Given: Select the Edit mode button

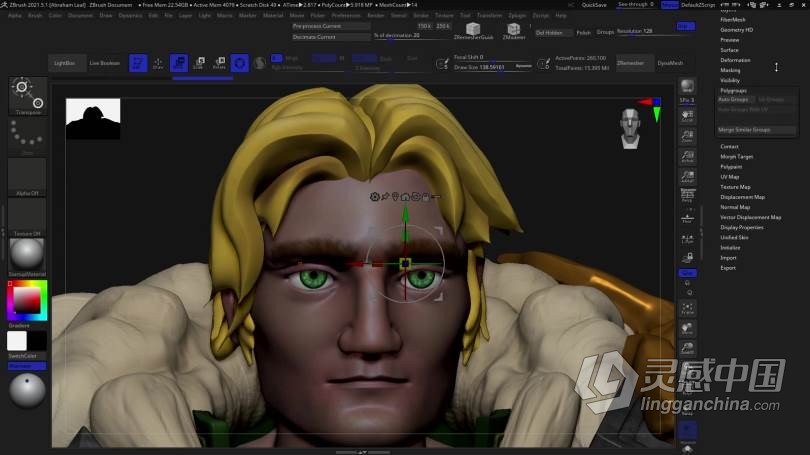Looking at the screenshot, I should [138, 63].
